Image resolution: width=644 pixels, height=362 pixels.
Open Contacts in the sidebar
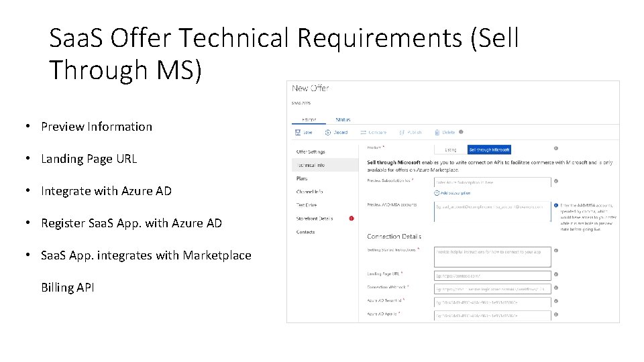click(306, 232)
